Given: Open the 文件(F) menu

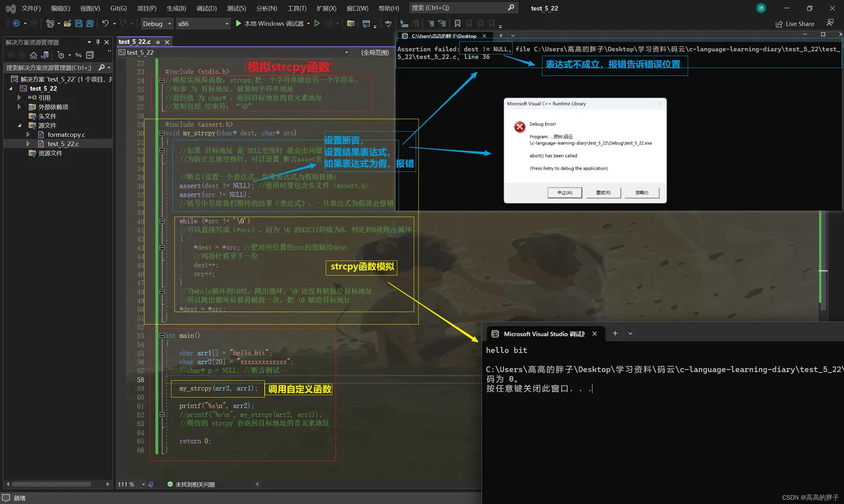Looking at the screenshot, I should coord(31,8).
